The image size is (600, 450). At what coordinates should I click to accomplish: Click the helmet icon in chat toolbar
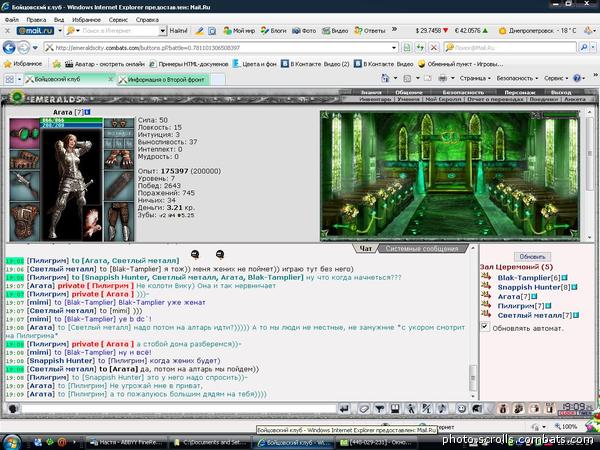click(477, 409)
